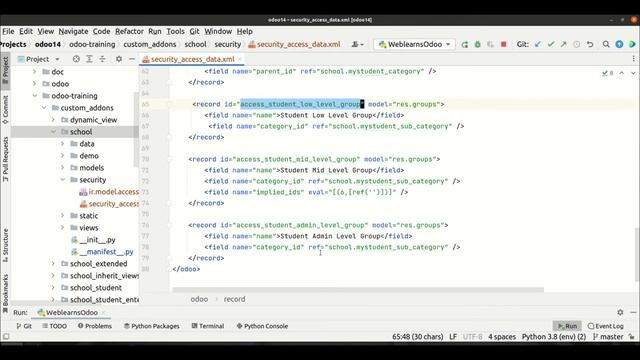The image size is (640, 360).
Task: Update project via blue Git arrow
Action: pyautogui.click(x=538, y=44)
